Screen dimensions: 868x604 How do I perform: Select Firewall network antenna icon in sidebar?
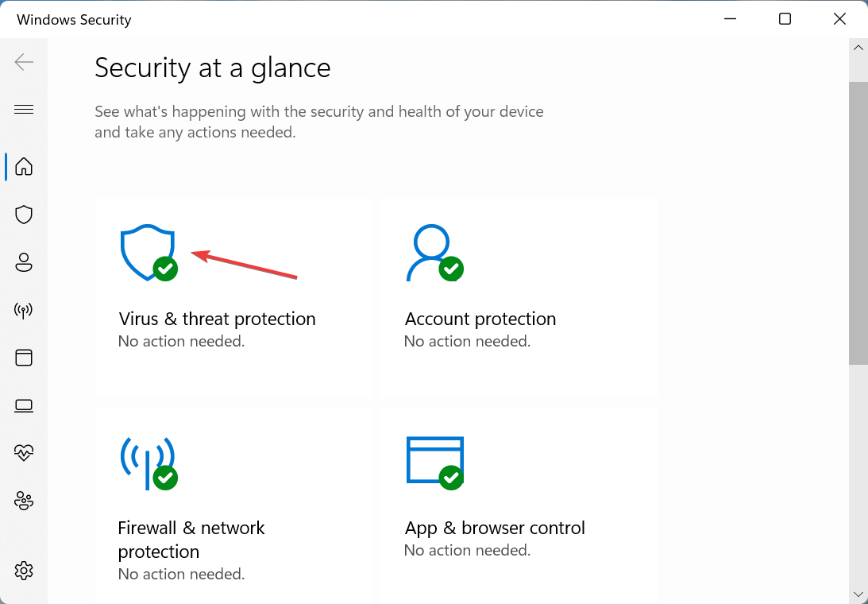tap(24, 310)
